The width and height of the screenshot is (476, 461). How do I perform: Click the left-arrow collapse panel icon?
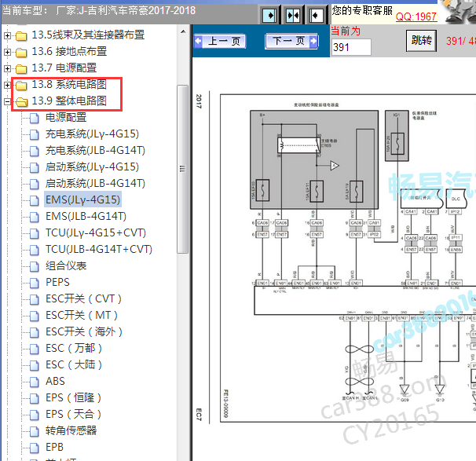[317, 15]
